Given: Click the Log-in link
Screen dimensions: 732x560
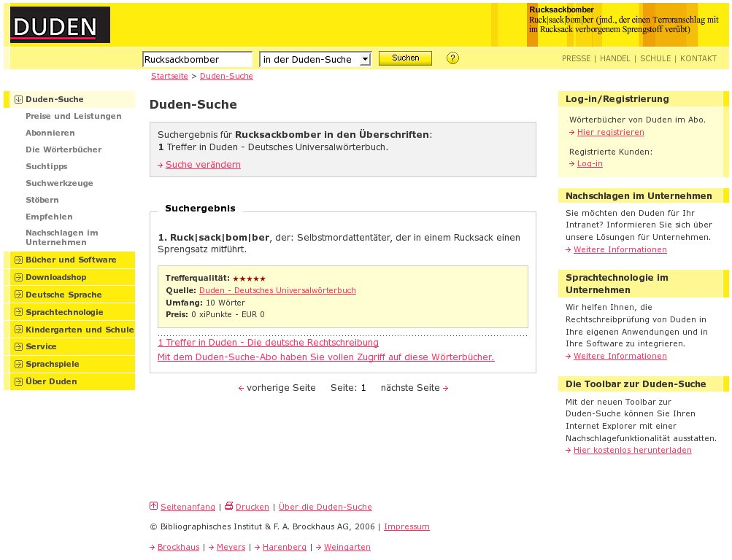Looking at the screenshot, I should point(590,163).
